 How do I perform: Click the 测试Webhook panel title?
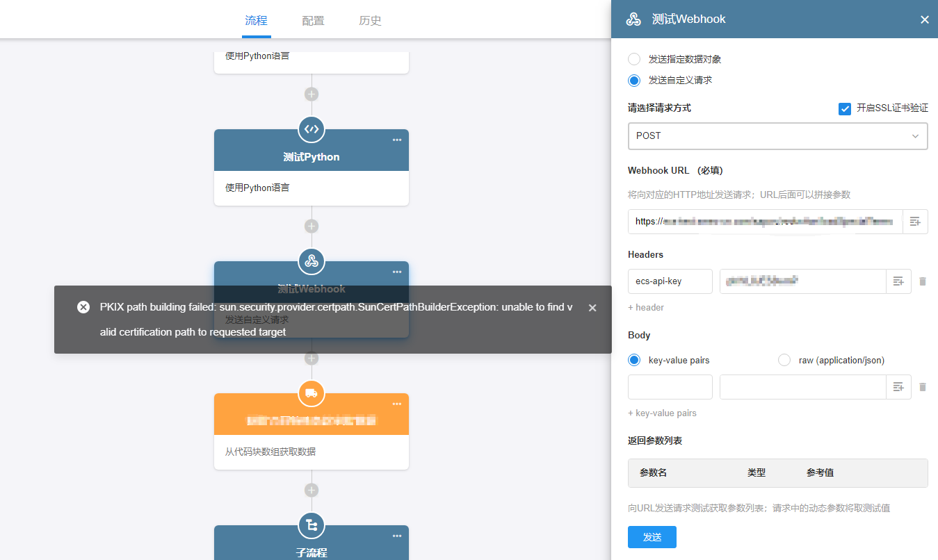(689, 19)
